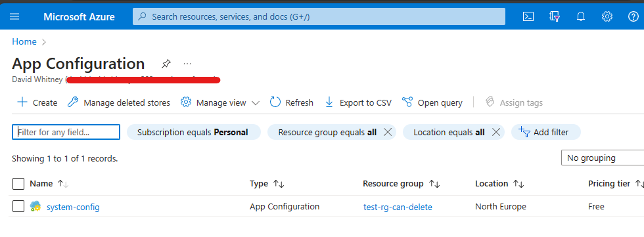
Task: Remove the Location filter
Action: pos(495,132)
